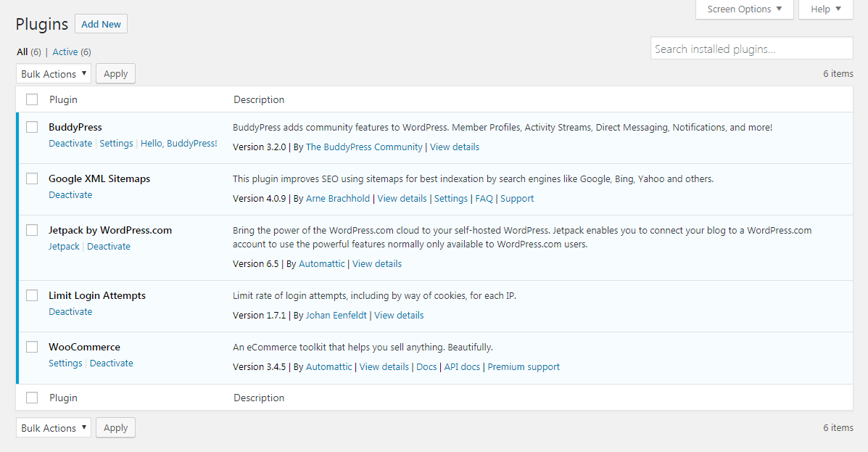The width and height of the screenshot is (868, 452).
Task: Click the top 6 items count
Action: coord(838,74)
